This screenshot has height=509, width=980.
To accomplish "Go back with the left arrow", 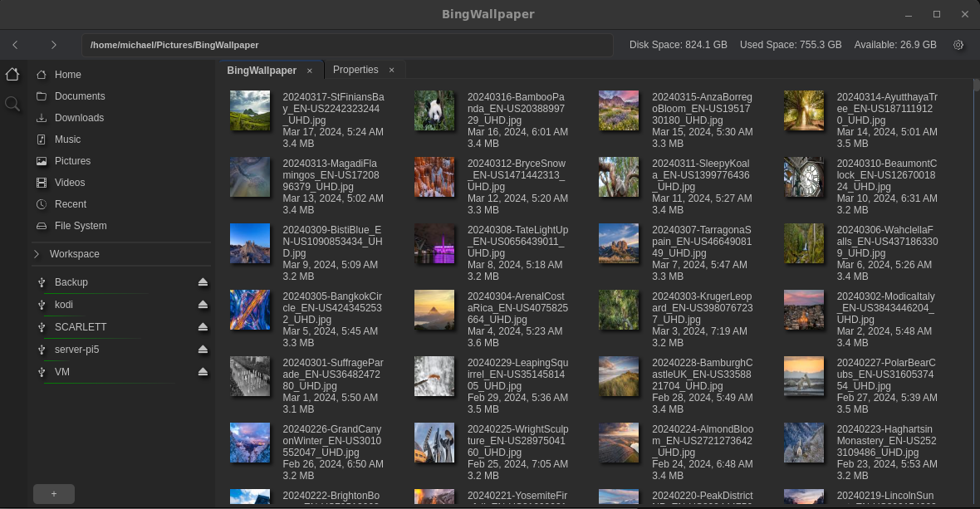I will (15, 45).
